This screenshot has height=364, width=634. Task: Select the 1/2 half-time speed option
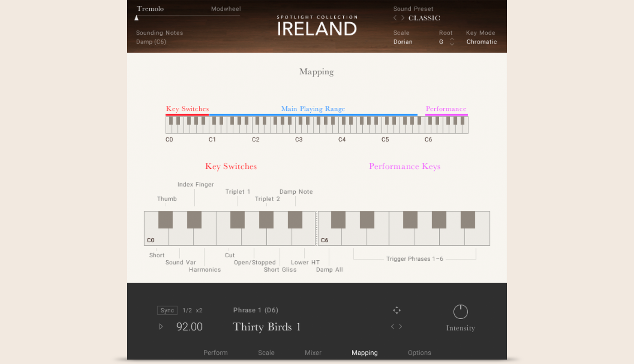click(x=187, y=310)
